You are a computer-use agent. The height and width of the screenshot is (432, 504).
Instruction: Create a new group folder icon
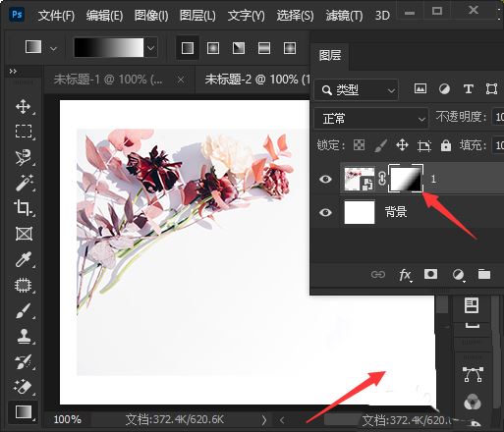(x=484, y=274)
